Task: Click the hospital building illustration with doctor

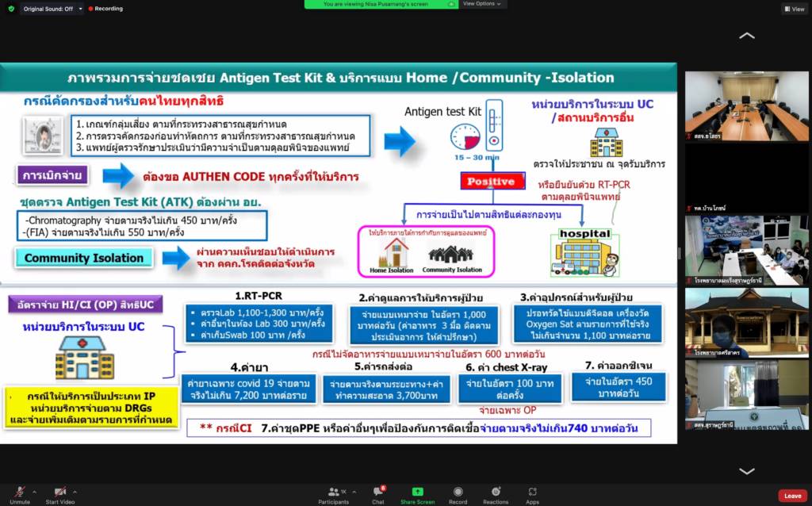Action: click(x=585, y=258)
